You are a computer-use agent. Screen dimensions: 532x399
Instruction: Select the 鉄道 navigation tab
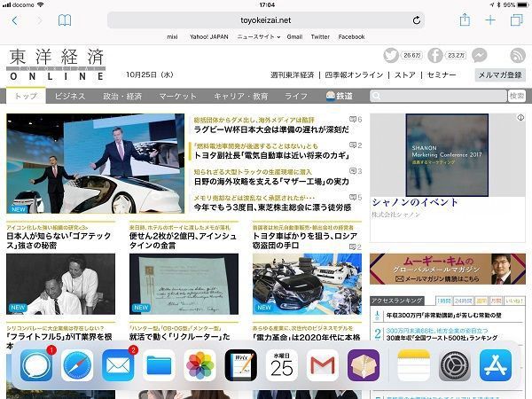click(x=339, y=96)
